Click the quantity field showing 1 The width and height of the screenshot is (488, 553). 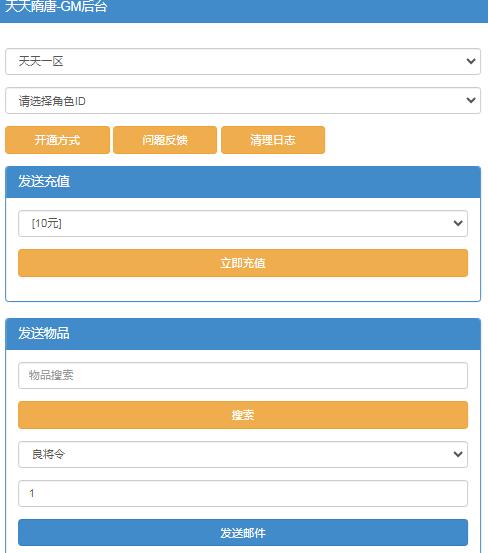[243, 493]
